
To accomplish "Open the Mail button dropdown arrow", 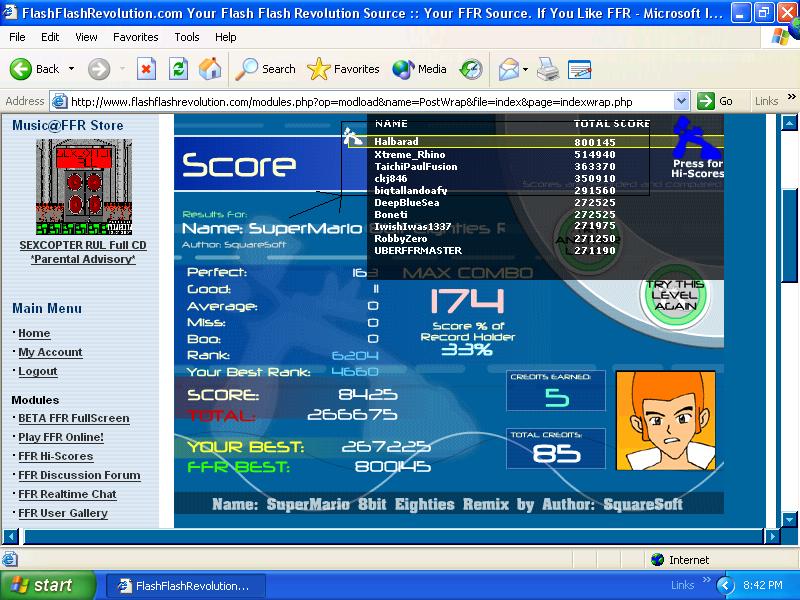I will (x=525, y=69).
